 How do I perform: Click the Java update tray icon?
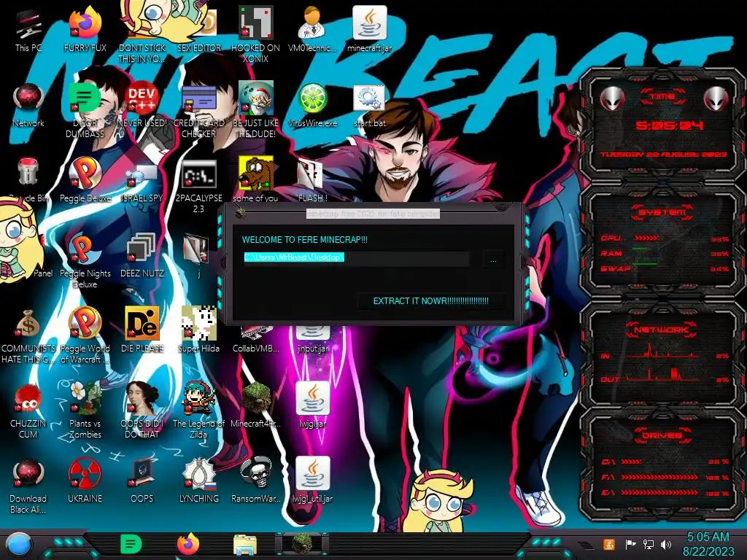pos(609,544)
